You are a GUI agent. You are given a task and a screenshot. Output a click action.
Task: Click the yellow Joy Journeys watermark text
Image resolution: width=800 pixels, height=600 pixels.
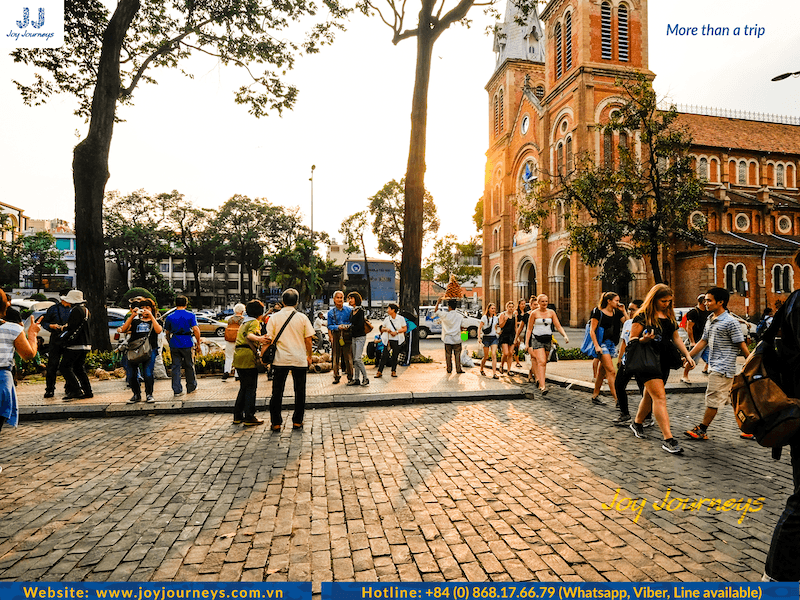[683, 505]
